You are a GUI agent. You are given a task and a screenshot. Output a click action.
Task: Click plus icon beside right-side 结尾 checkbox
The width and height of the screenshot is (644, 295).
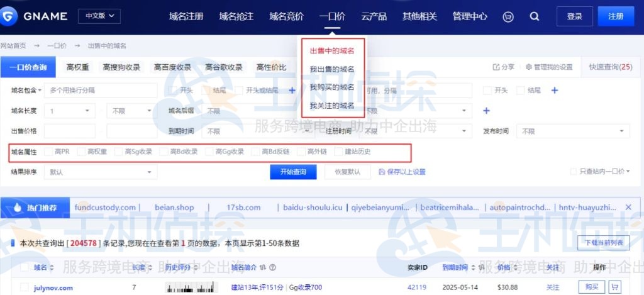point(555,91)
